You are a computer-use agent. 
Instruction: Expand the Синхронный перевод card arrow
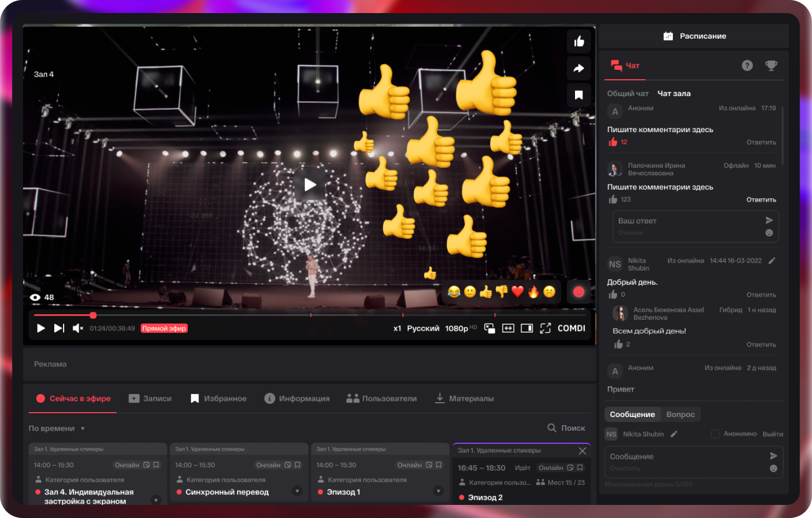coord(297,492)
